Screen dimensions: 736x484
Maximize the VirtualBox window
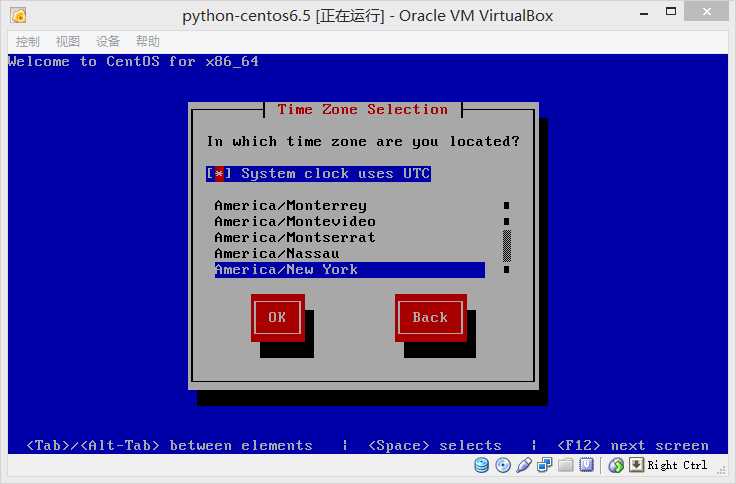click(x=671, y=12)
